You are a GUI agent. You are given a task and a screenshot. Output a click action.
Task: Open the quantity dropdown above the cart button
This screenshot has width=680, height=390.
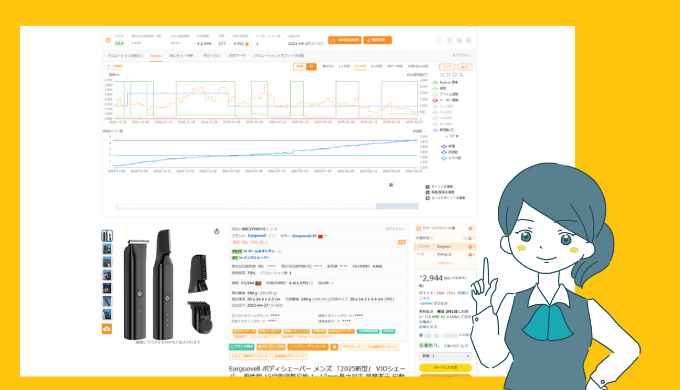445,356
